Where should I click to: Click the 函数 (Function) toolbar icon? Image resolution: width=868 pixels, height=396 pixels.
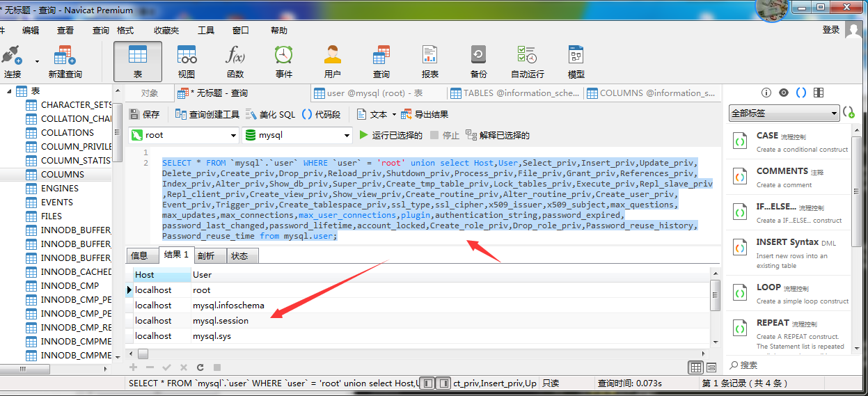235,61
